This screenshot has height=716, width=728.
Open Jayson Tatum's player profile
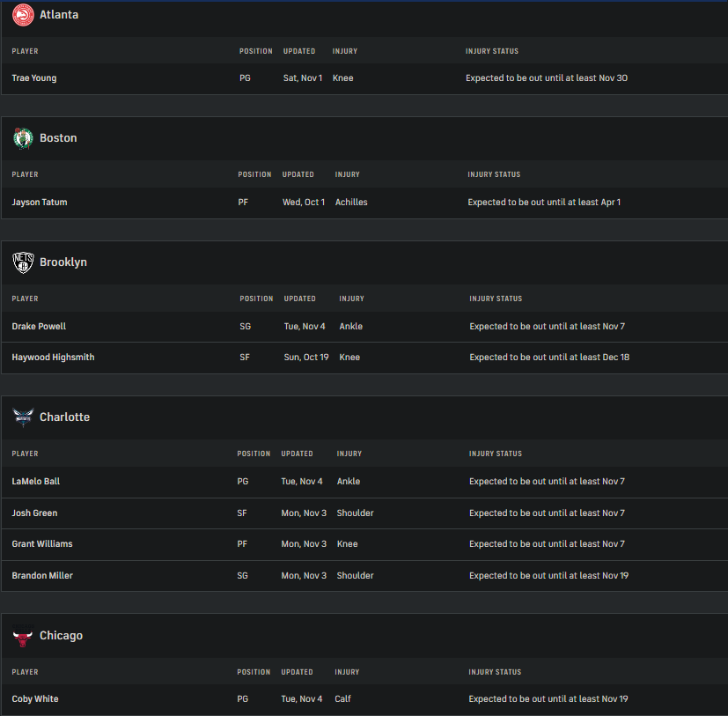40,203
